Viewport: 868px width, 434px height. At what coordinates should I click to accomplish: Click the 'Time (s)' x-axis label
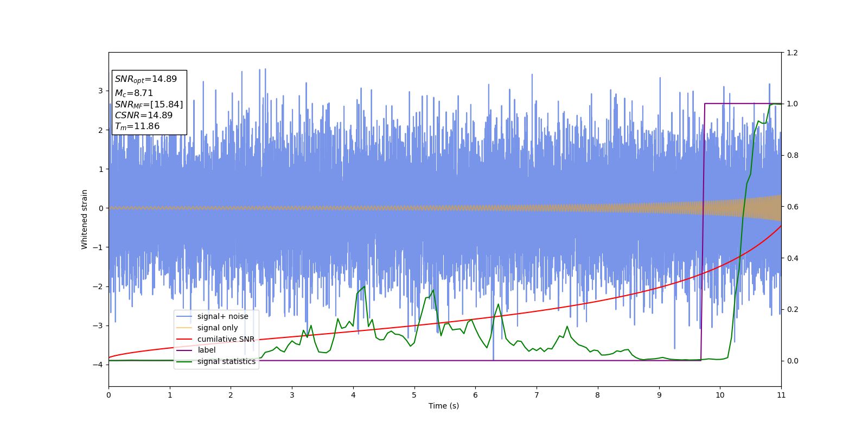444,406
